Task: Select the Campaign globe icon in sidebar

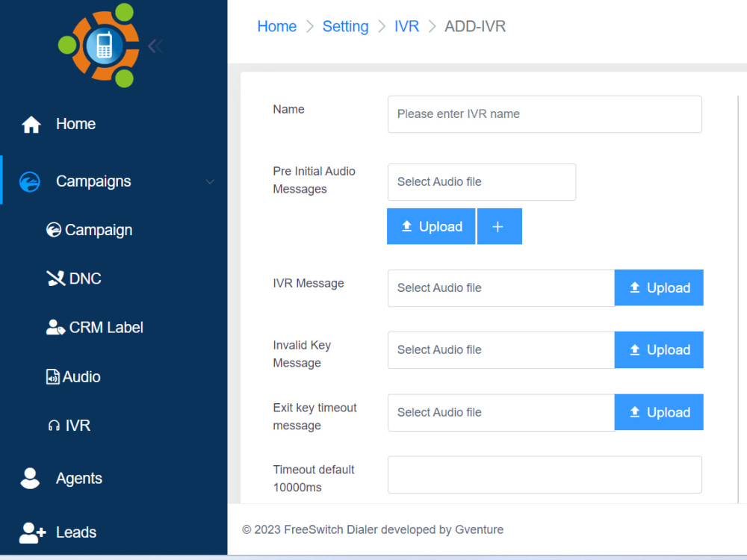Action: point(54,229)
